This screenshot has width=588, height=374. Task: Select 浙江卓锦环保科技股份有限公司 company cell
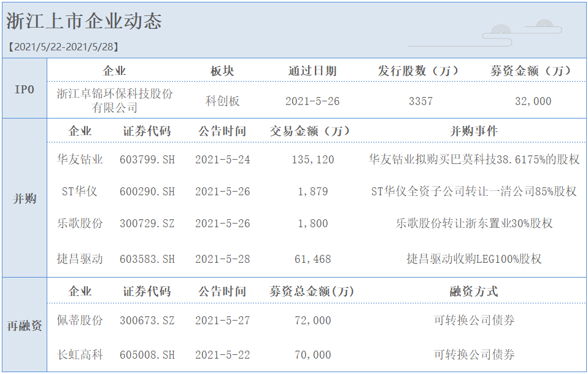115,101
